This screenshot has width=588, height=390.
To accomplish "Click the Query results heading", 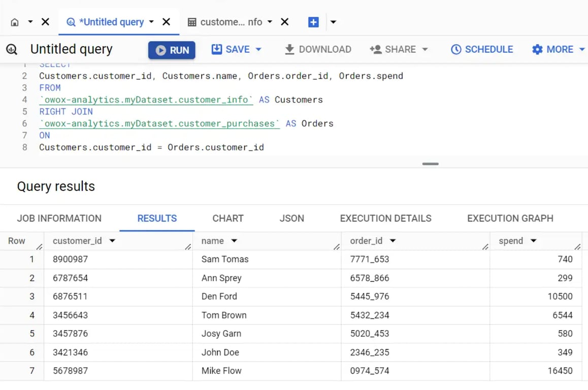I will (56, 186).
